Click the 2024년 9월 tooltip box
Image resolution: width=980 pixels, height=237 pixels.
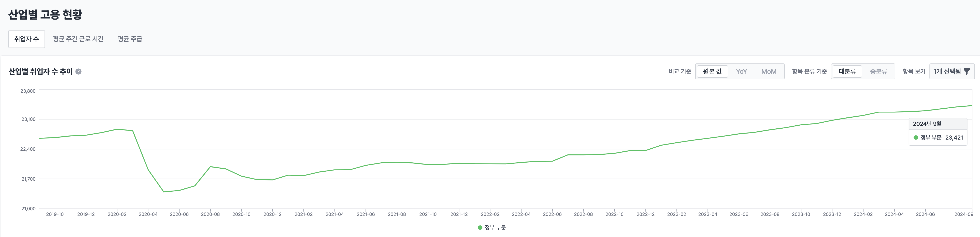pos(937,131)
